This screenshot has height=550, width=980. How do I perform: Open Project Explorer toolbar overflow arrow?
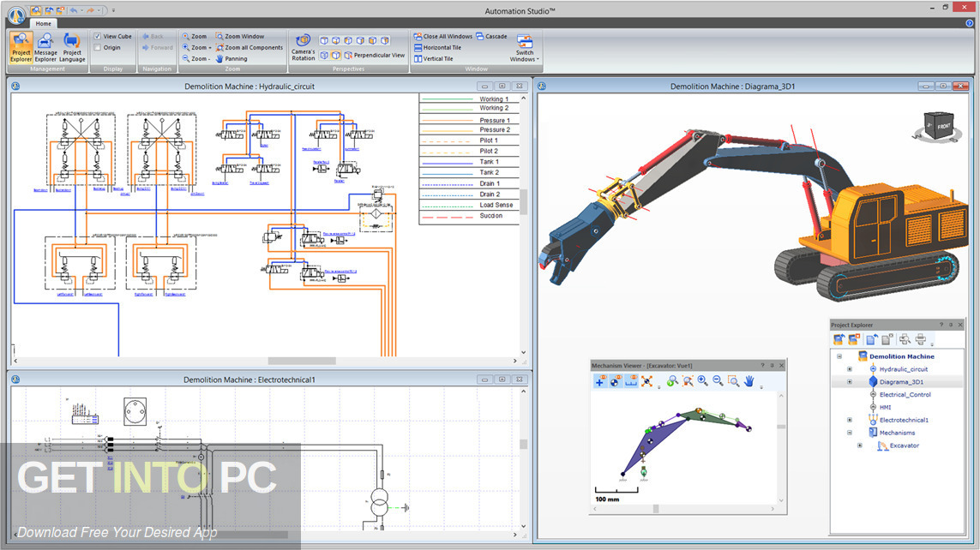(x=932, y=344)
